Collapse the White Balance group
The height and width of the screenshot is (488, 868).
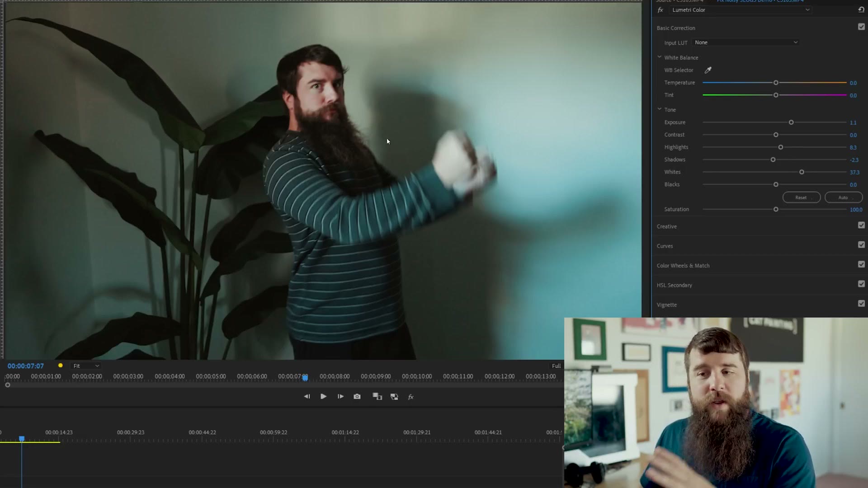(x=659, y=57)
